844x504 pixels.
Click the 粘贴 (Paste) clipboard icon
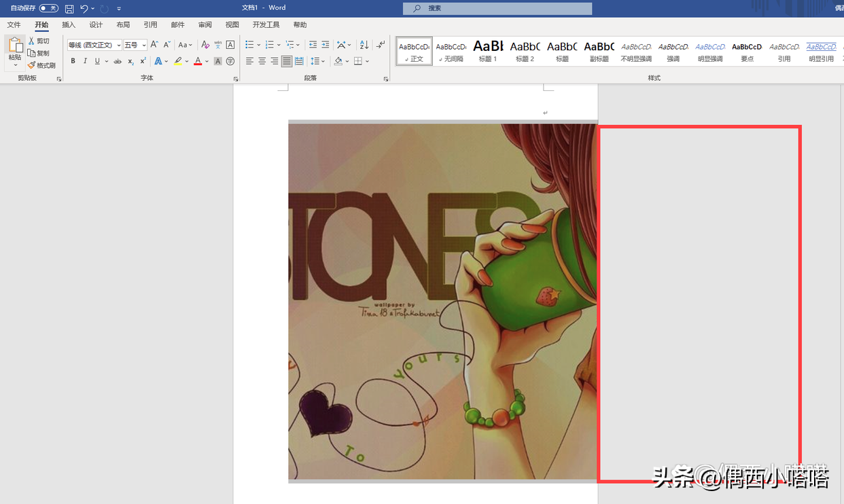tap(15, 45)
